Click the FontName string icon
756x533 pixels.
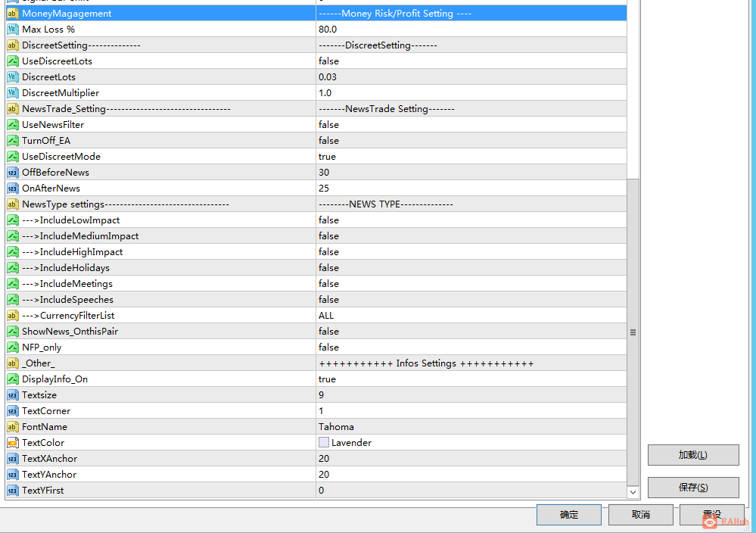[x=13, y=427]
